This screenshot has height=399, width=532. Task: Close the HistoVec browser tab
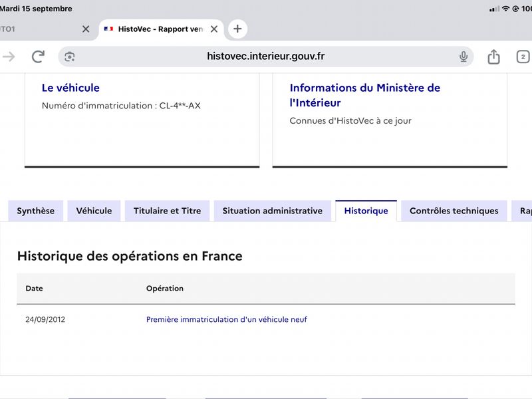(214, 29)
